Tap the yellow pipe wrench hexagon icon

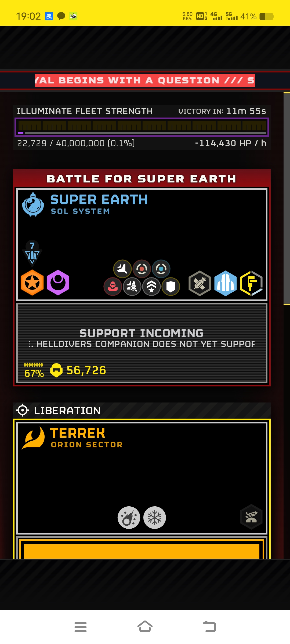[251, 283]
